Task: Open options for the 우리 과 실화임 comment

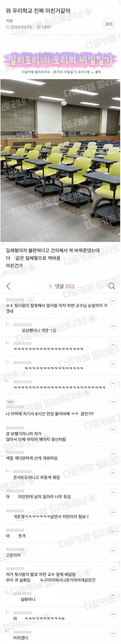Action: pos(113,570)
